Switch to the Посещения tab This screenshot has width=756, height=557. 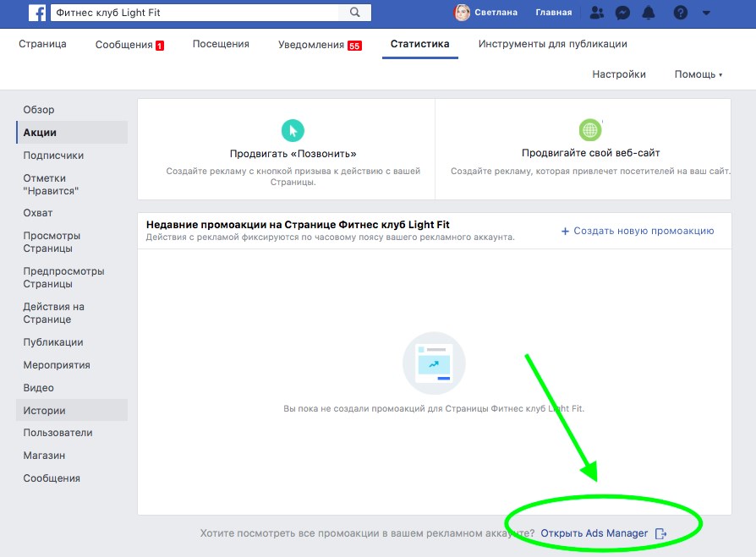pyautogui.click(x=221, y=44)
